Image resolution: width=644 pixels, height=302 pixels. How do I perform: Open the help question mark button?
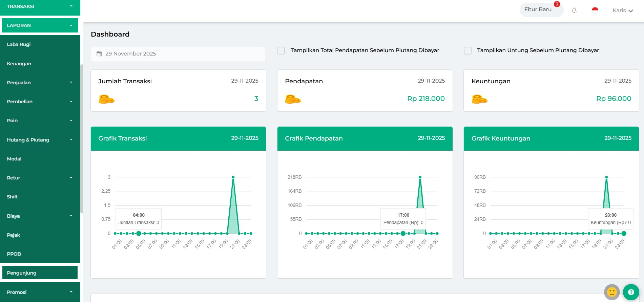click(x=631, y=292)
